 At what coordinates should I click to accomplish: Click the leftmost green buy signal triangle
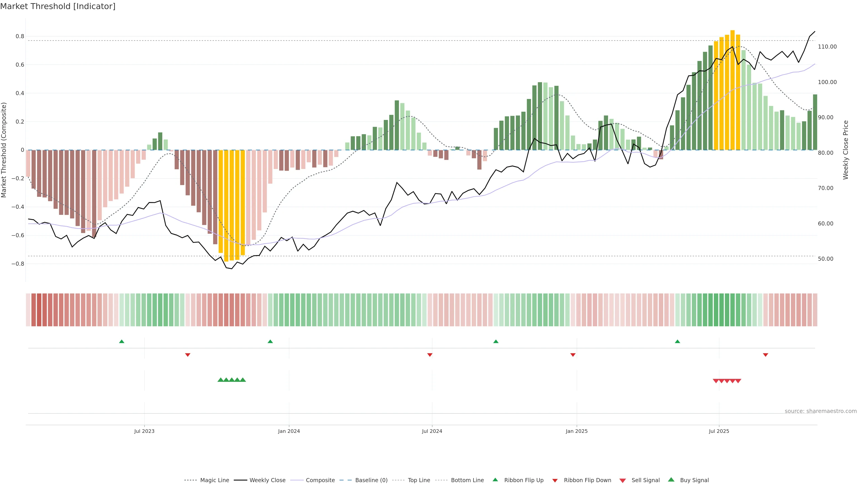[221, 380]
